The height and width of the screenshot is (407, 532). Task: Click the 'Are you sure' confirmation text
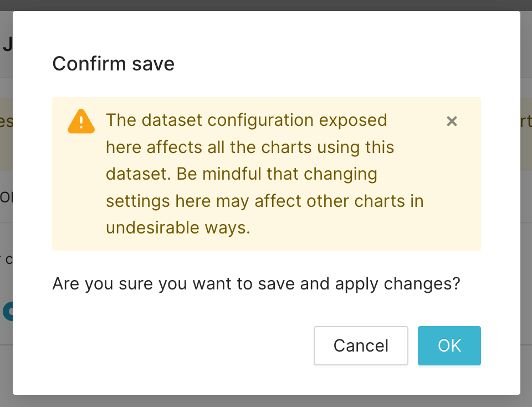pos(256,283)
